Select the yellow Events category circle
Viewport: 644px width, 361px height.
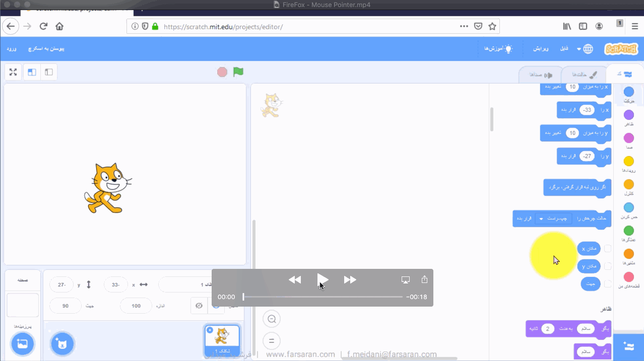coord(629,161)
